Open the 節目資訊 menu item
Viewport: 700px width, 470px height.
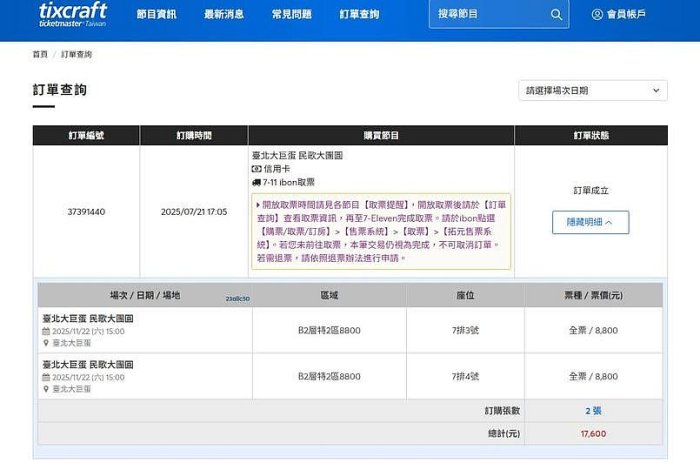coord(156,14)
